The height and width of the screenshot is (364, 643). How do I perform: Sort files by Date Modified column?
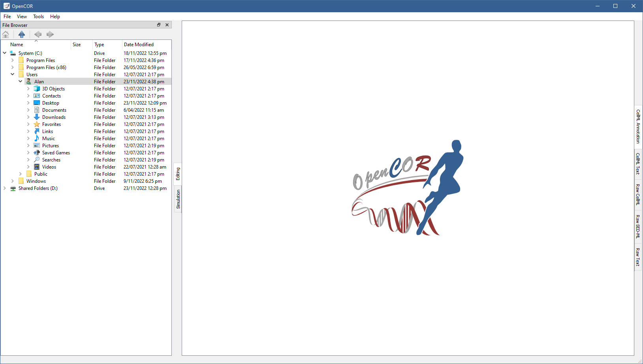[x=139, y=45]
